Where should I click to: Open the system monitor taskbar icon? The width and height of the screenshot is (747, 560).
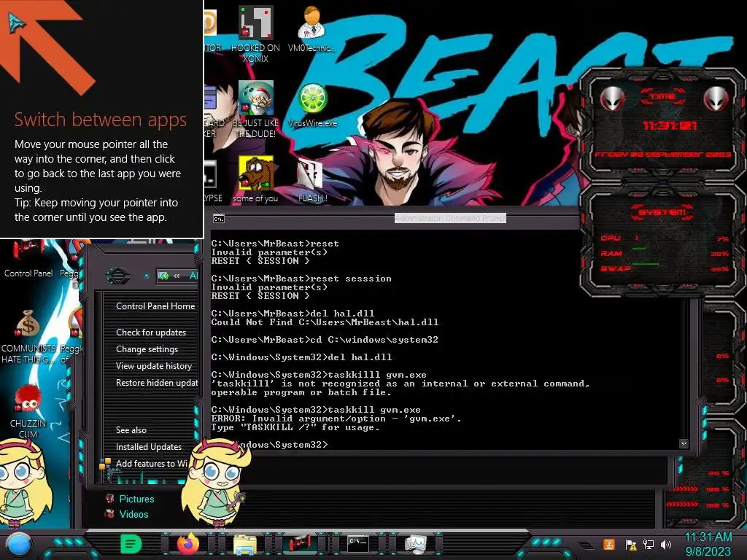[x=415, y=544]
